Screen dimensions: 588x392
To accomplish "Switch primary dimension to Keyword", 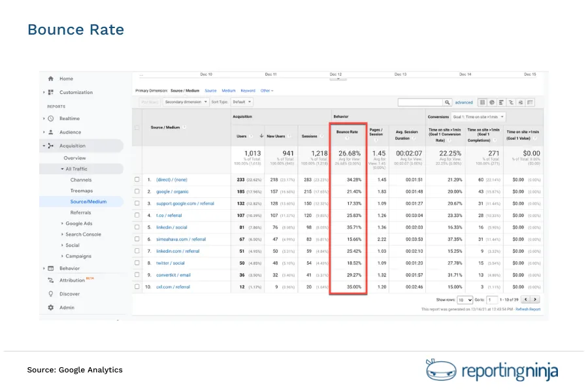I will [x=248, y=90].
